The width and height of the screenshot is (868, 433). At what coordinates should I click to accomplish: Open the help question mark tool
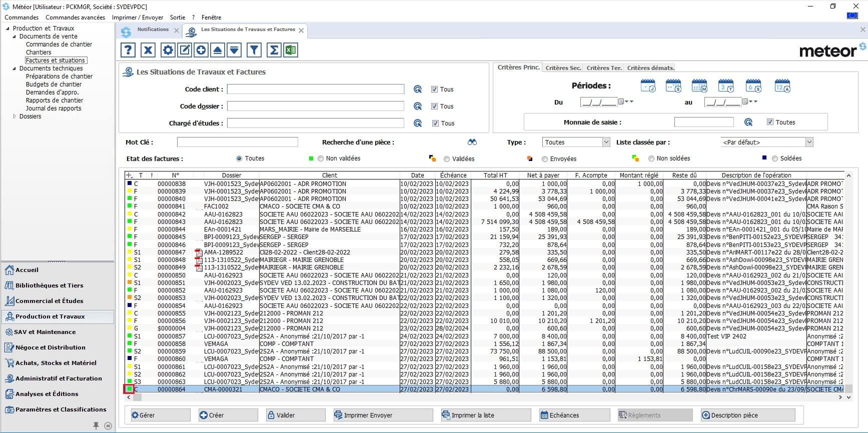click(128, 50)
